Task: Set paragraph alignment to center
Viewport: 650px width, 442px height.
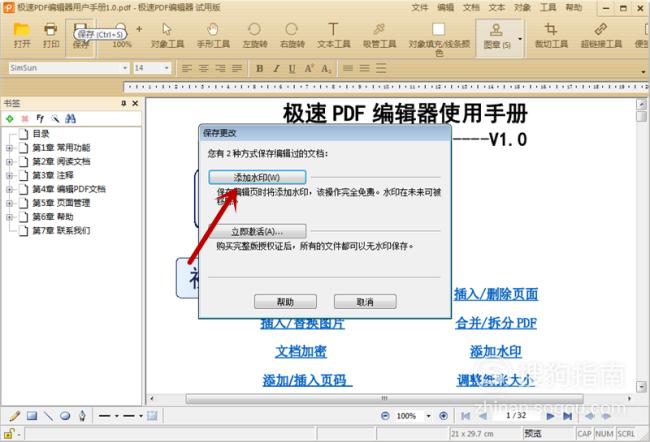Action: [x=204, y=68]
